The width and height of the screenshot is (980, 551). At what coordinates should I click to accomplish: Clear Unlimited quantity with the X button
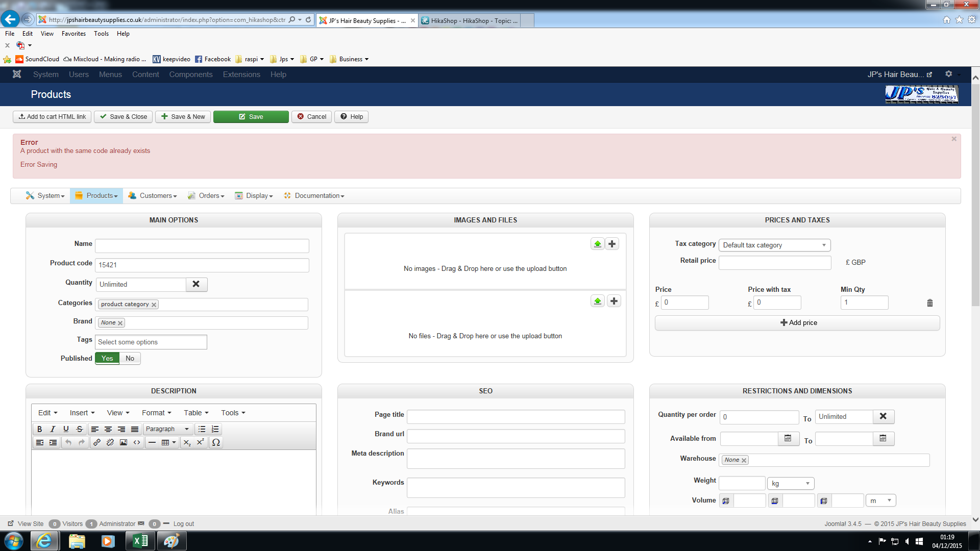coord(196,284)
